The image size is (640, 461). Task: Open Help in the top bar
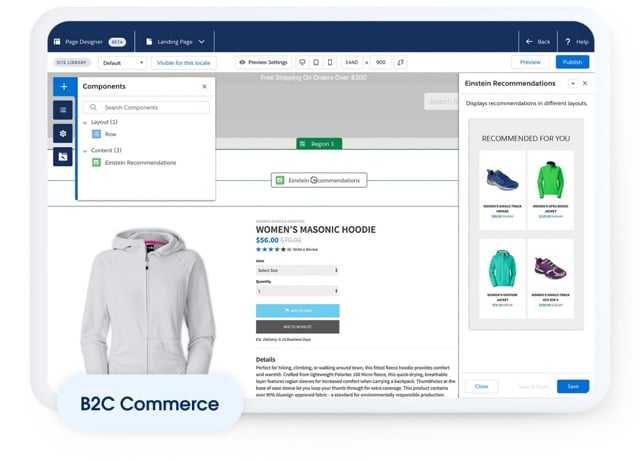(577, 42)
